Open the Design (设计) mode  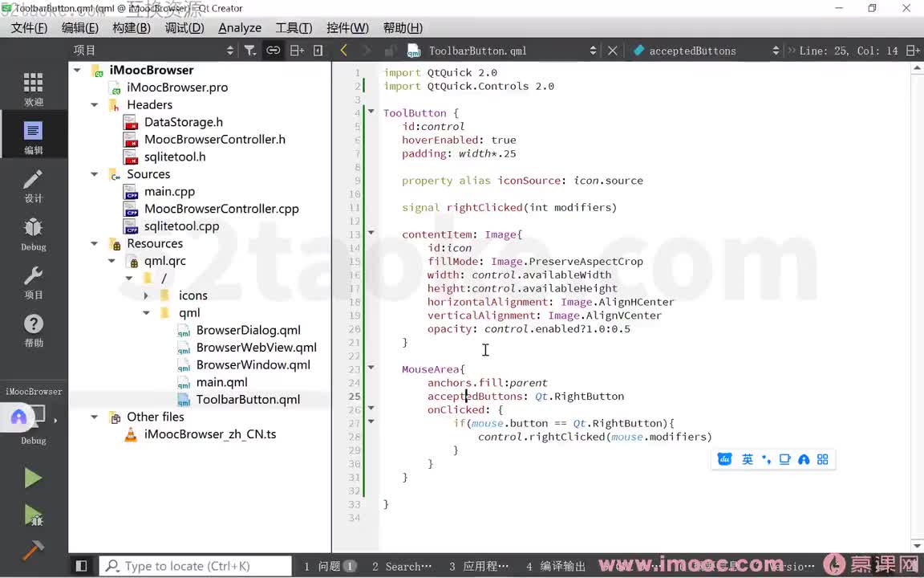pos(33,185)
